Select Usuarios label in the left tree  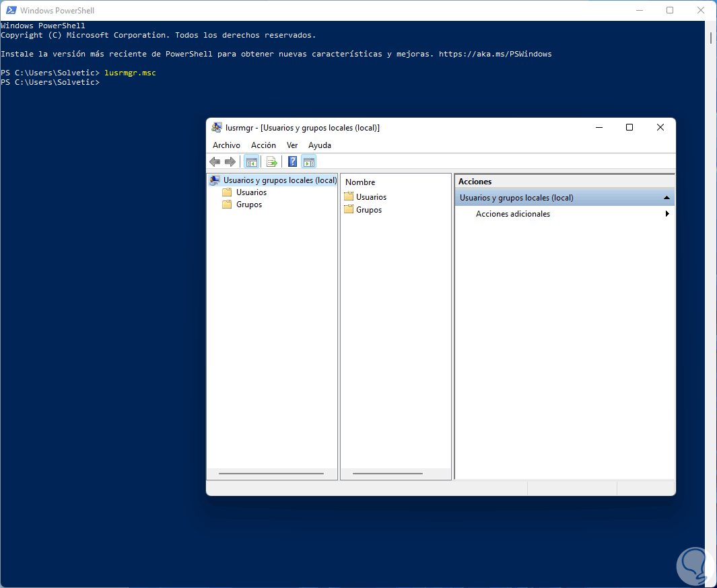(x=252, y=192)
